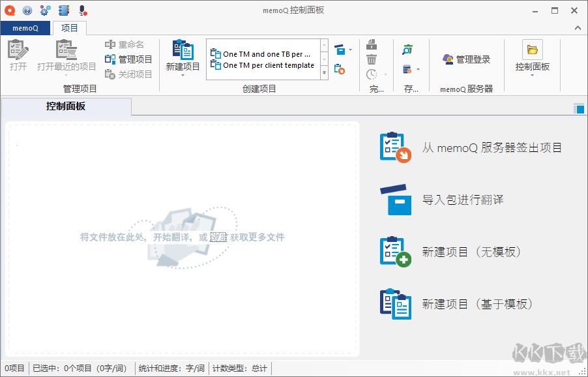Screen dimensions: 588x377
Task: Click the 完... ribbon group label
Action: click(x=377, y=89)
